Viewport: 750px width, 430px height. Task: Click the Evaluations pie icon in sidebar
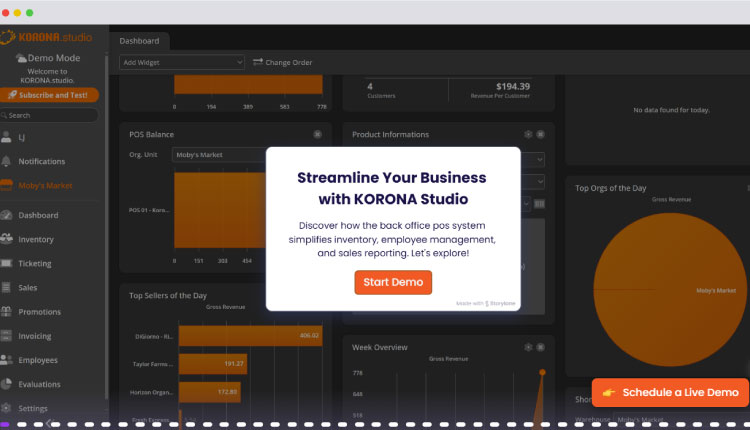click(x=6, y=384)
